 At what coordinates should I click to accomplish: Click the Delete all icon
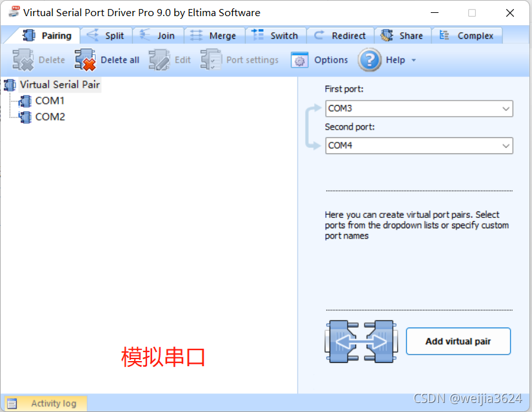85,60
